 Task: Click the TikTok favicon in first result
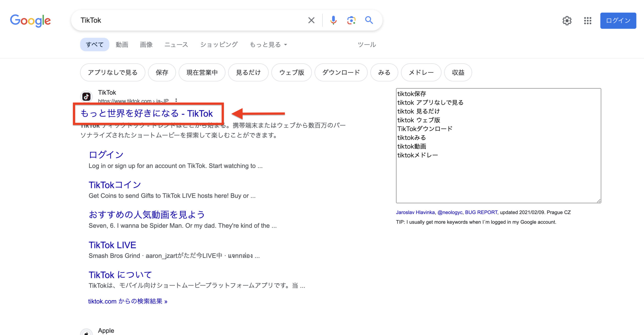(x=87, y=97)
